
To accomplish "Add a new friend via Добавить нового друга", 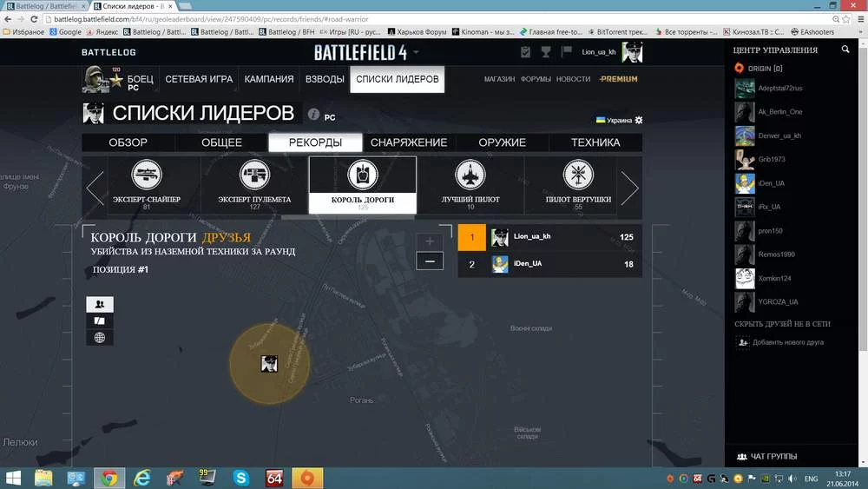I will pos(780,342).
